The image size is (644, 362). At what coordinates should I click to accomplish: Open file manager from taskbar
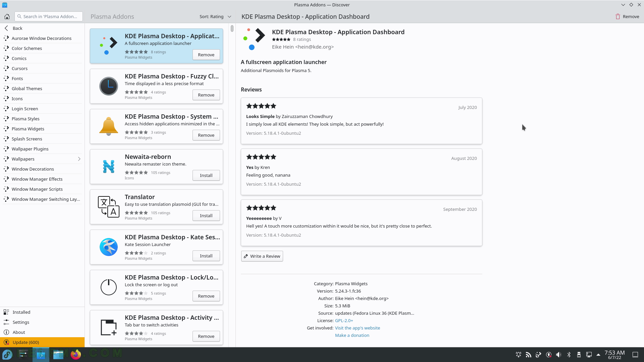click(x=58, y=355)
